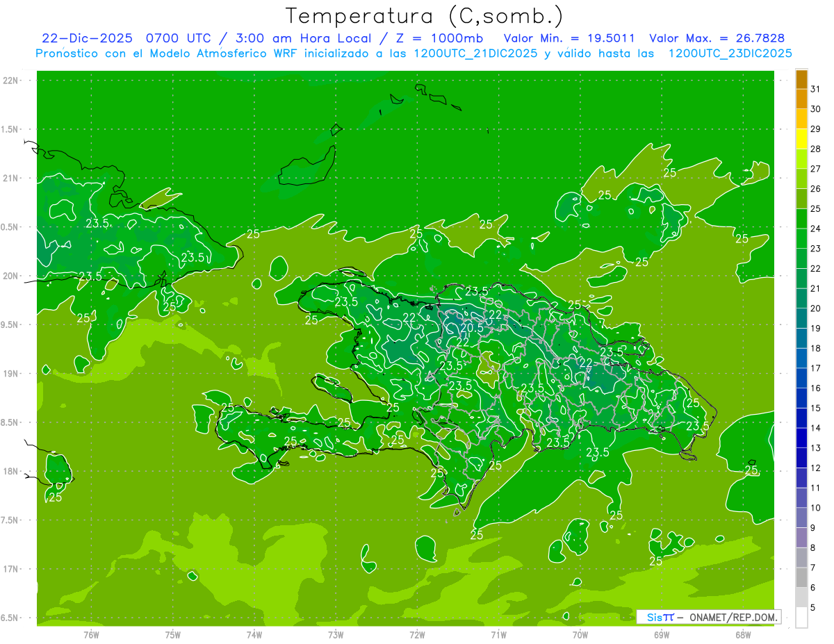Click the 21N latitude axis label
Image resolution: width=834 pixels, height=644 pixels.
10,178
